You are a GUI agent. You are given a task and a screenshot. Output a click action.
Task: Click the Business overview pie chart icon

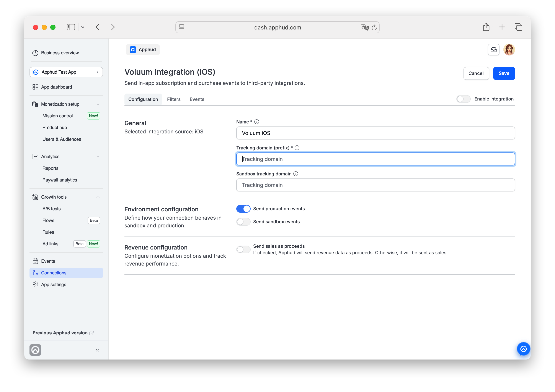[x=35, y=53]
